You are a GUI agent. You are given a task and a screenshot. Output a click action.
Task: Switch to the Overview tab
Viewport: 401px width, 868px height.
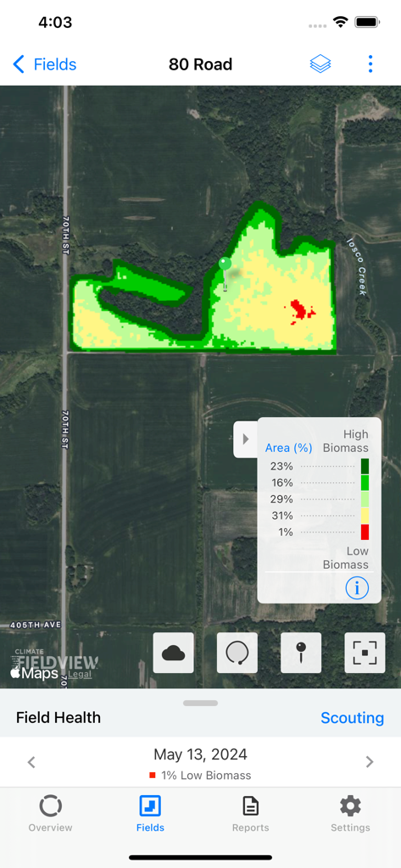click(x=50, y=814)
